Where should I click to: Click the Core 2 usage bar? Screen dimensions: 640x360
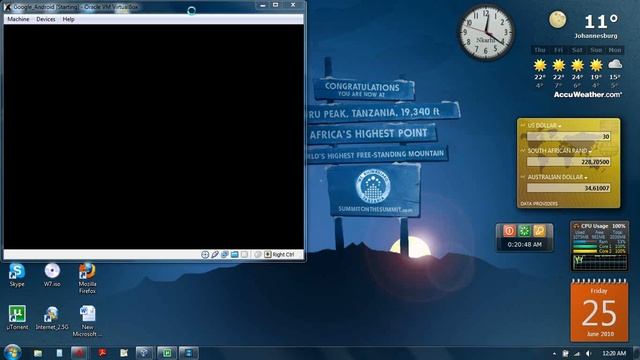point(585,251)
